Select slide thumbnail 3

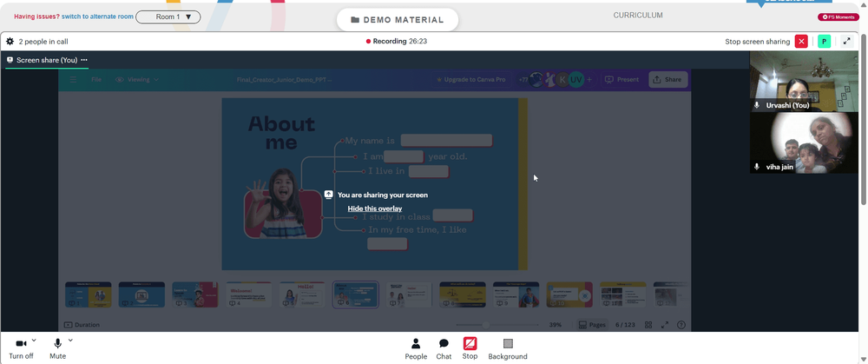point(194,295)
